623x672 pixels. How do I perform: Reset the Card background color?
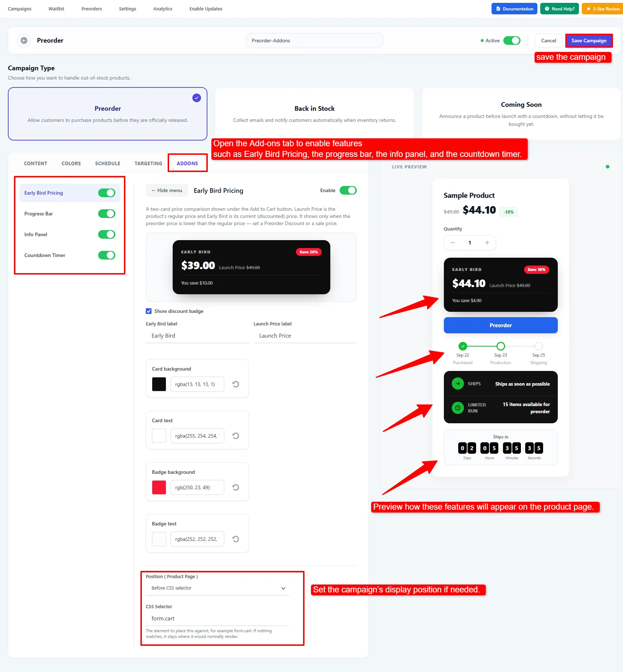click(236, 384)
